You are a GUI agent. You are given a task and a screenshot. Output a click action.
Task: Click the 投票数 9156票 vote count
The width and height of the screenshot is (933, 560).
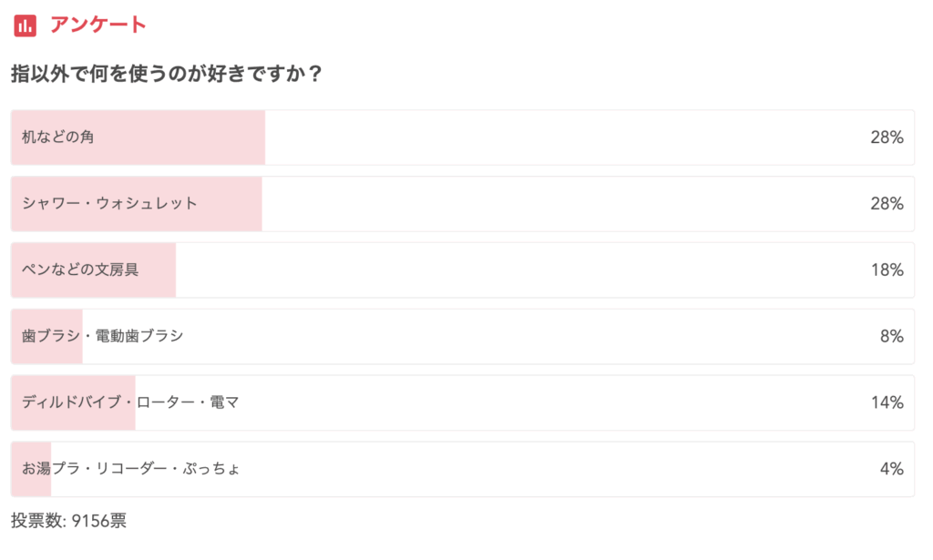point(68,521)
